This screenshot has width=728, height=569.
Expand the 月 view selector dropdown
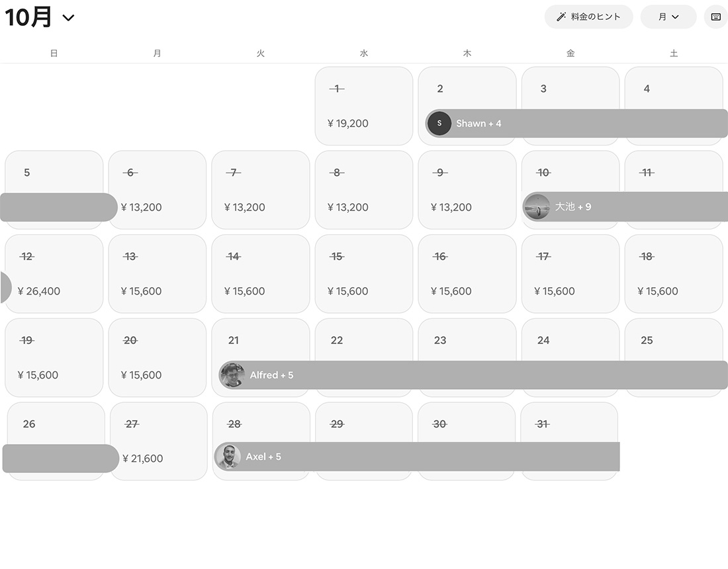click(x=668, y=17)
